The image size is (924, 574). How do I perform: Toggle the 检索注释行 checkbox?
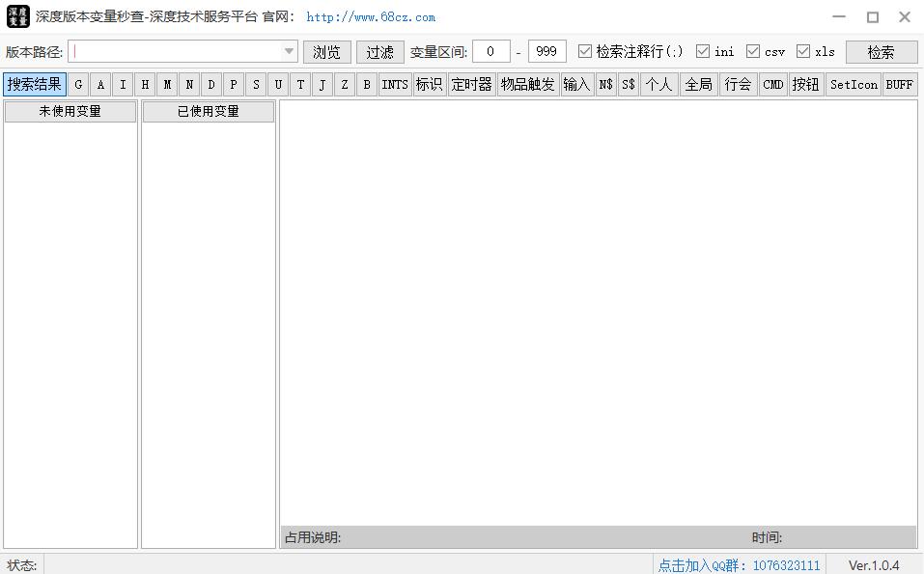[584, 51]
